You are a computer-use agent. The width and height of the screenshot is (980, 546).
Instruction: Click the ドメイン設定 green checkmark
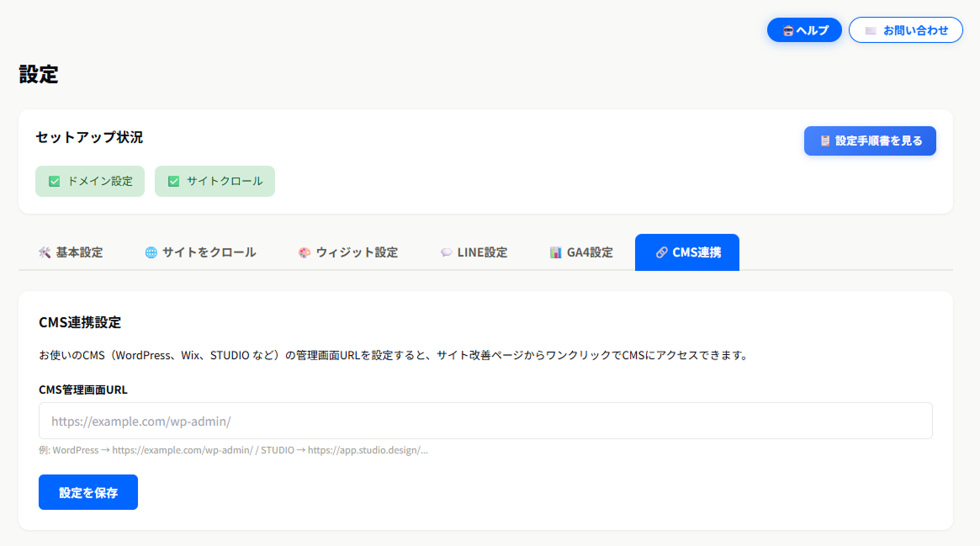(55, 181)
